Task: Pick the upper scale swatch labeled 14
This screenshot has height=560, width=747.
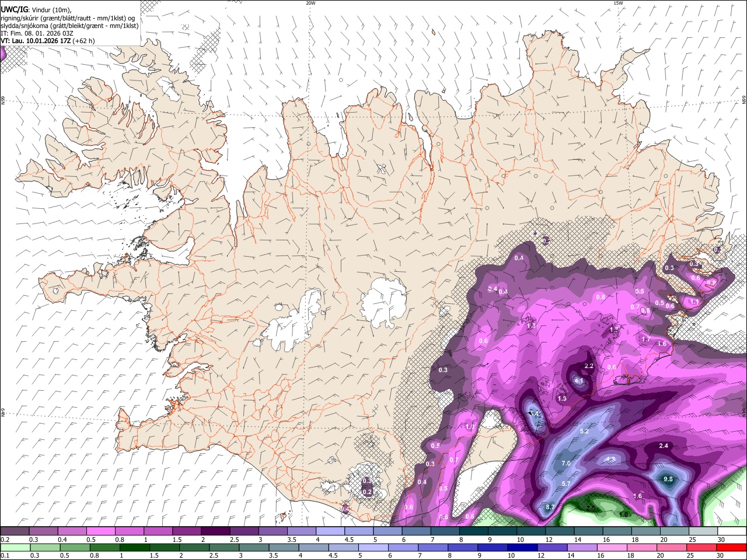Action: coord(589,531)
